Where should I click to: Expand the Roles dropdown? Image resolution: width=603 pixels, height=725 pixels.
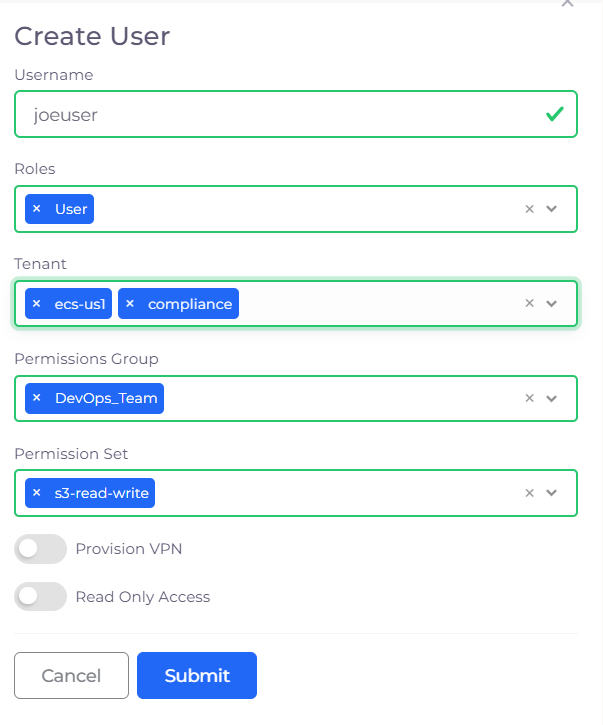pos(551,209)
